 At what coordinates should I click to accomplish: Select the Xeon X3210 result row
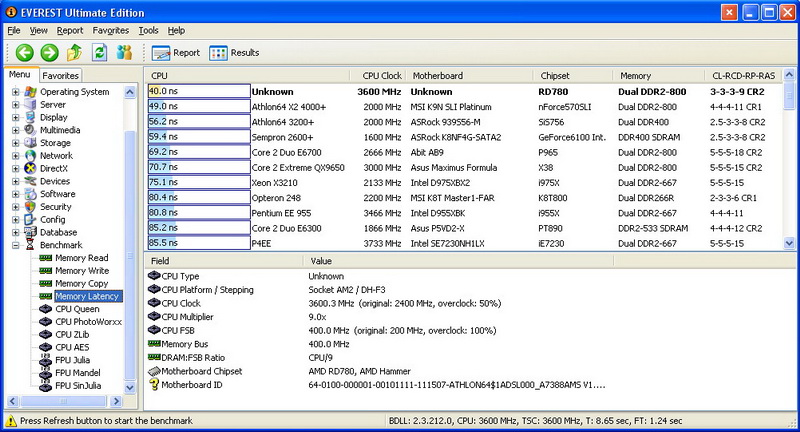(x=464, y=183)
